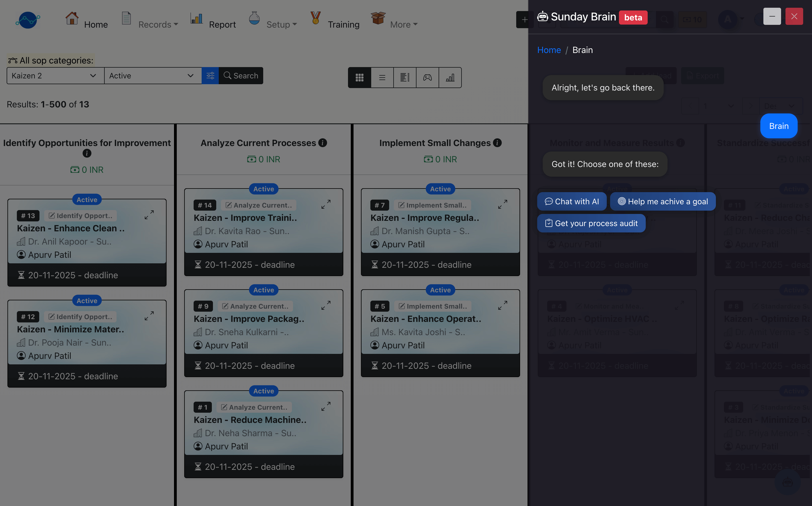Click the Chat with AI button

(x=572, y=202)
